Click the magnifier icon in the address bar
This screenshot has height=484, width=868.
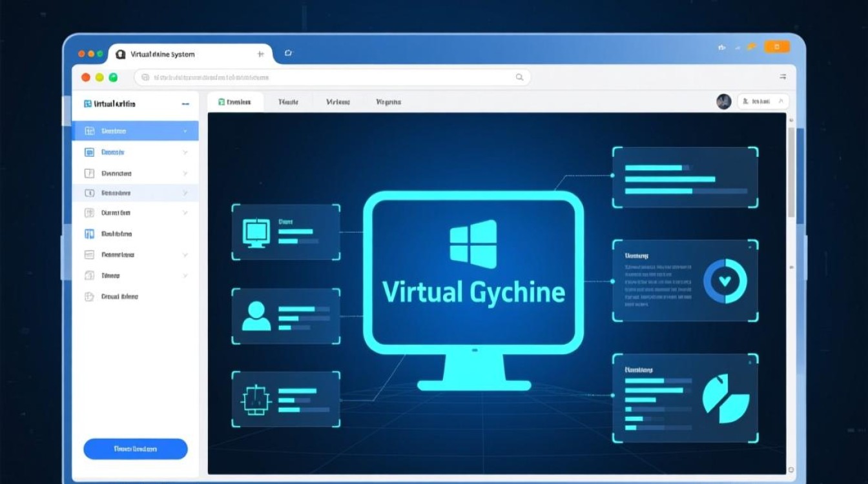[x=519, y=77]
